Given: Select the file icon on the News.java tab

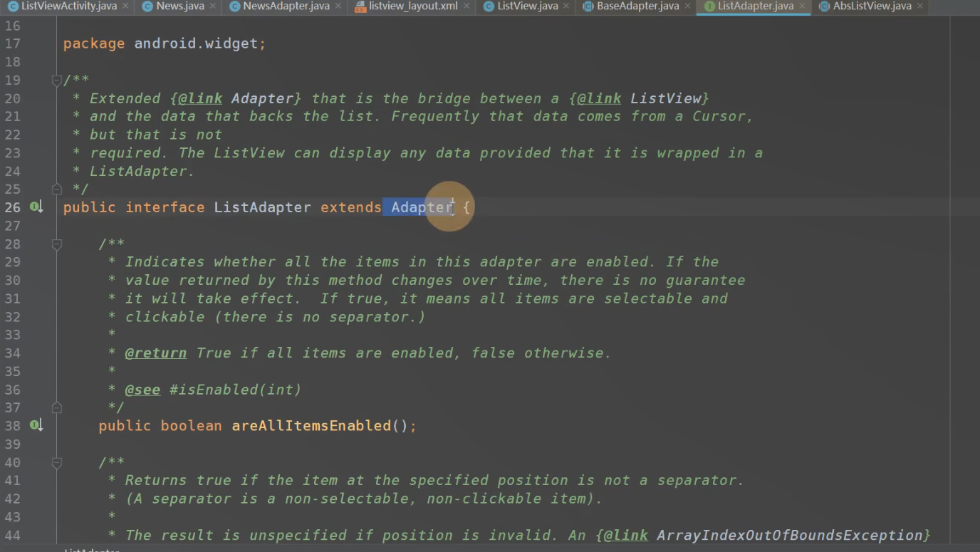Looking at the screenshot, I should tap(147, 6).
